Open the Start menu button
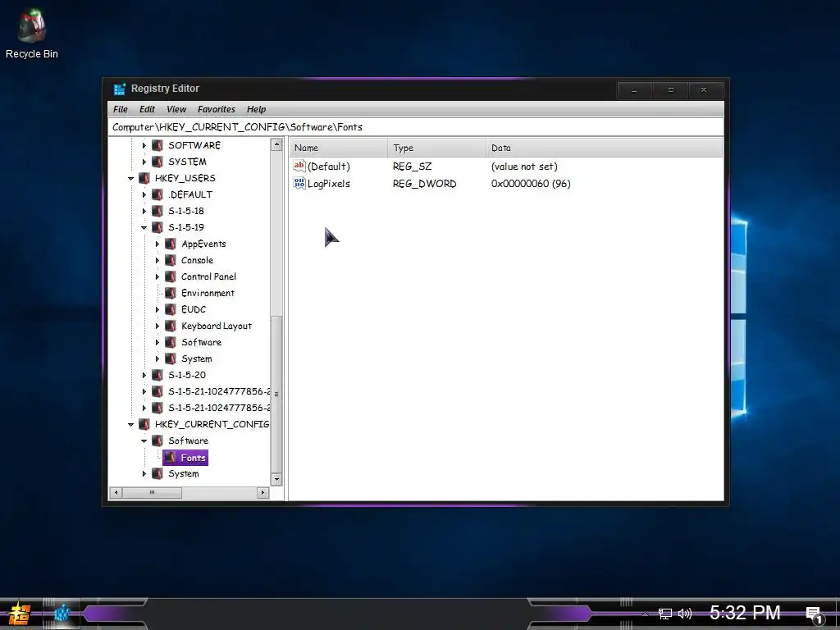The height and width of the screenshot is (630, 840). click(20, 614)
